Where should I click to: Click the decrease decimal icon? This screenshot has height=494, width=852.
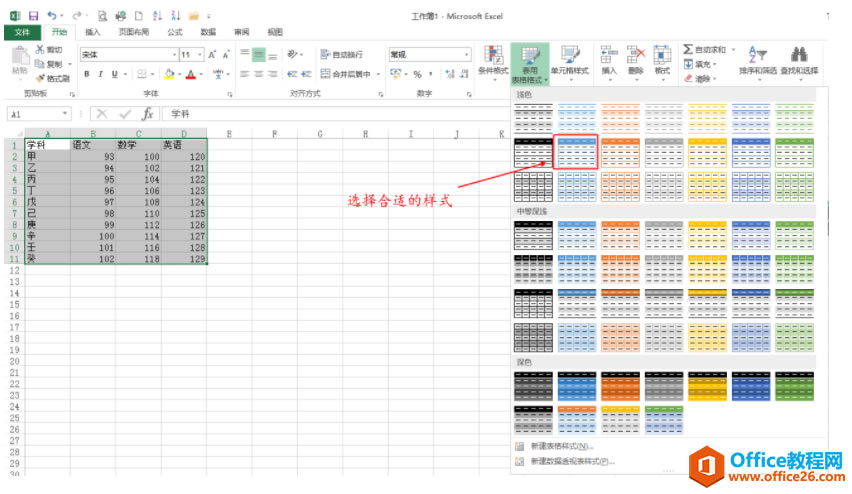463,74
